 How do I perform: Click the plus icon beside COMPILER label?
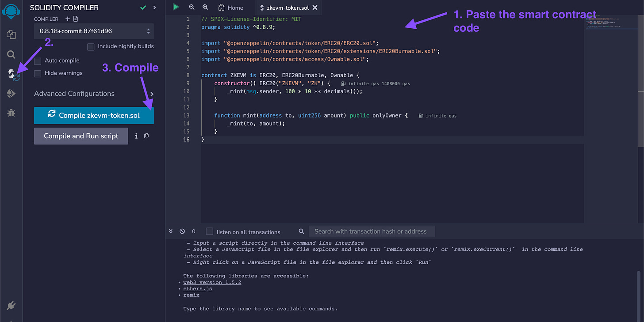[67, 19]
